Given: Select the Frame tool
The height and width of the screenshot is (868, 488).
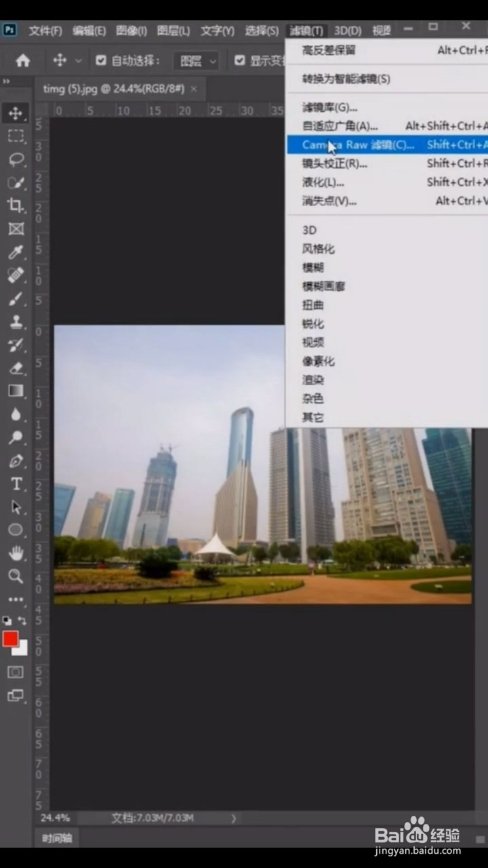Looking at the screenshot, I should pos(16,229).
